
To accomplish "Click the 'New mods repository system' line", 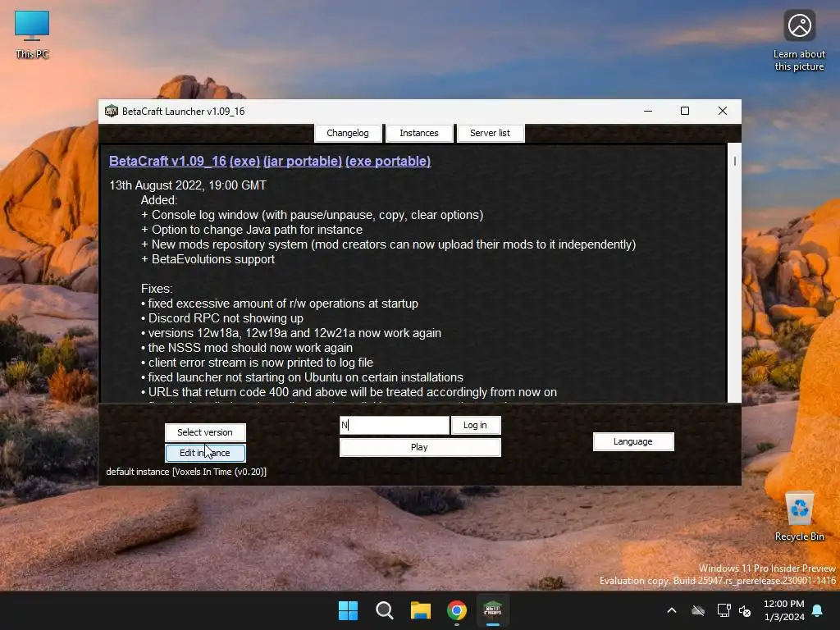I will tap(388, 244).
